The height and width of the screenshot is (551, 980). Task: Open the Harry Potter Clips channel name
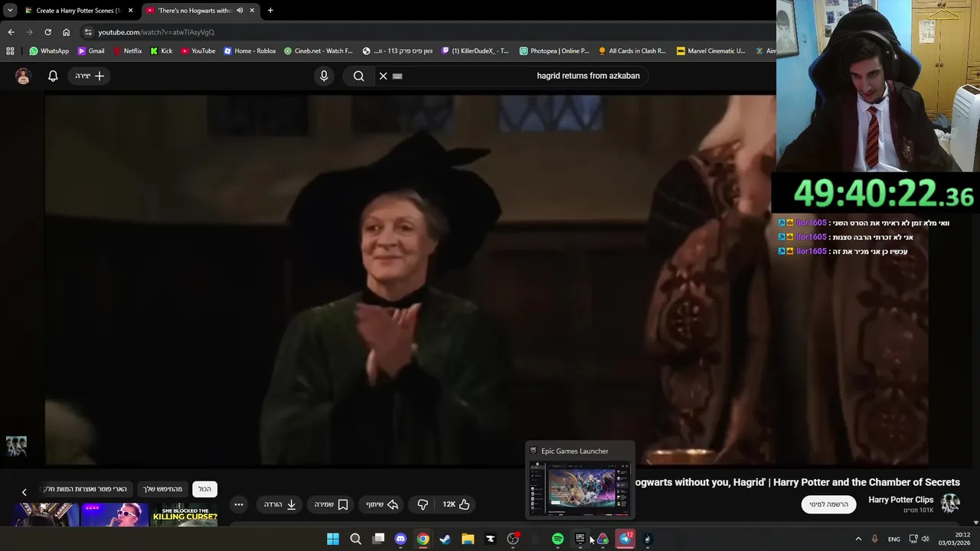point(900,500)
